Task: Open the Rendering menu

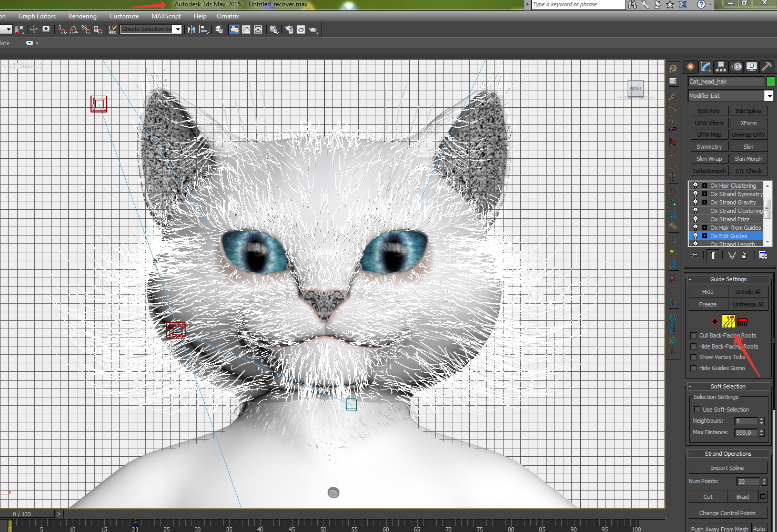Action: point(82,16)
